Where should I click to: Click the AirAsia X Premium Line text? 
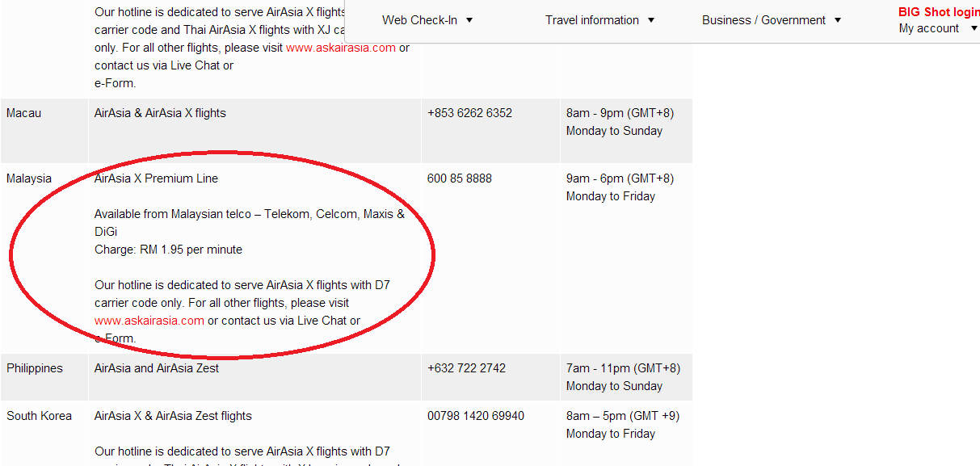coord(156,178)
